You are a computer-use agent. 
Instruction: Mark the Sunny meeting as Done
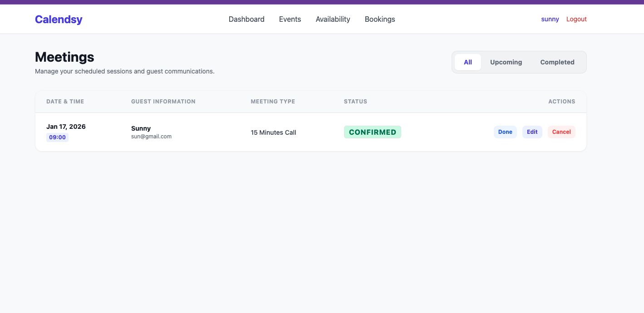point(505,132)
